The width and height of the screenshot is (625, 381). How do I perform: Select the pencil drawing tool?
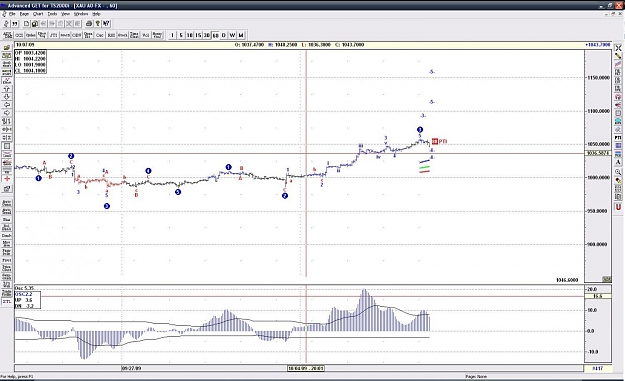[618, 56]
